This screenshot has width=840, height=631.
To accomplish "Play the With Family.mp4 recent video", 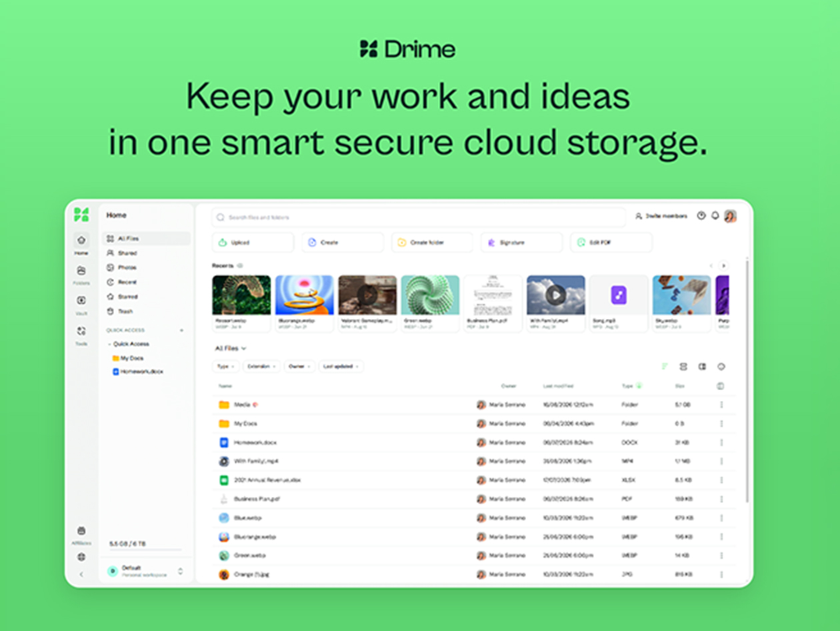I will click(556, 295).
